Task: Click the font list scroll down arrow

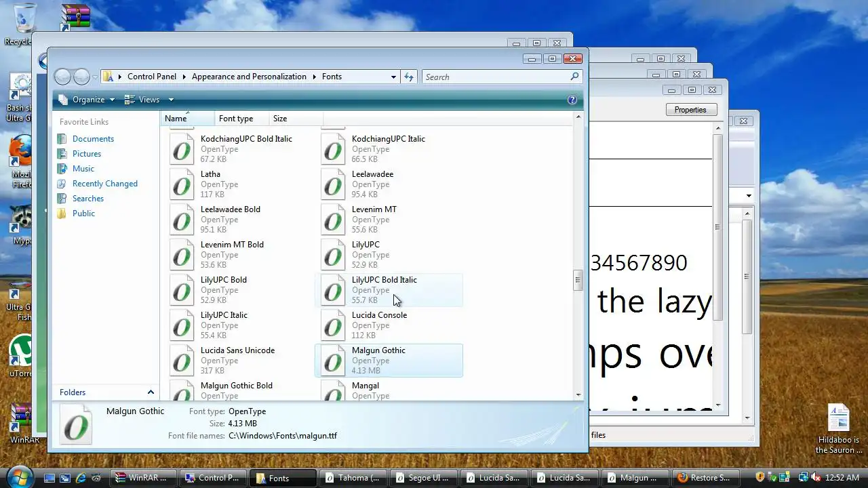Action: [x=578, y=395]
